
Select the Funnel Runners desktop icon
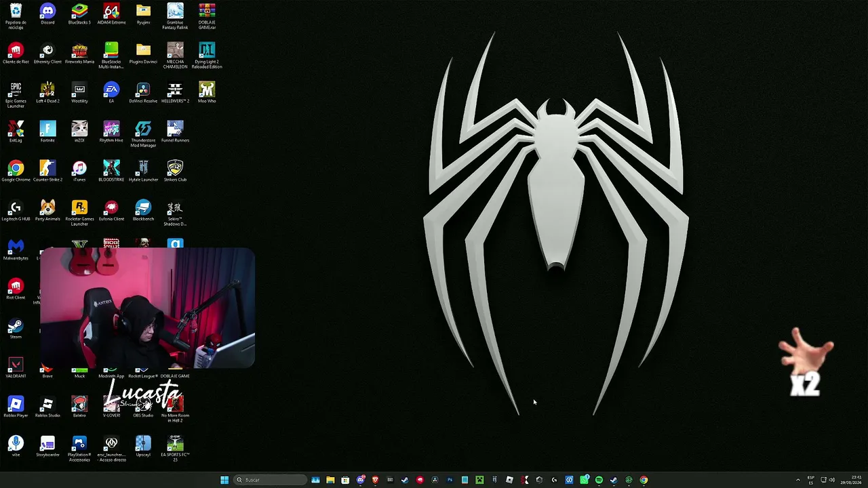(x=175, y=132)
